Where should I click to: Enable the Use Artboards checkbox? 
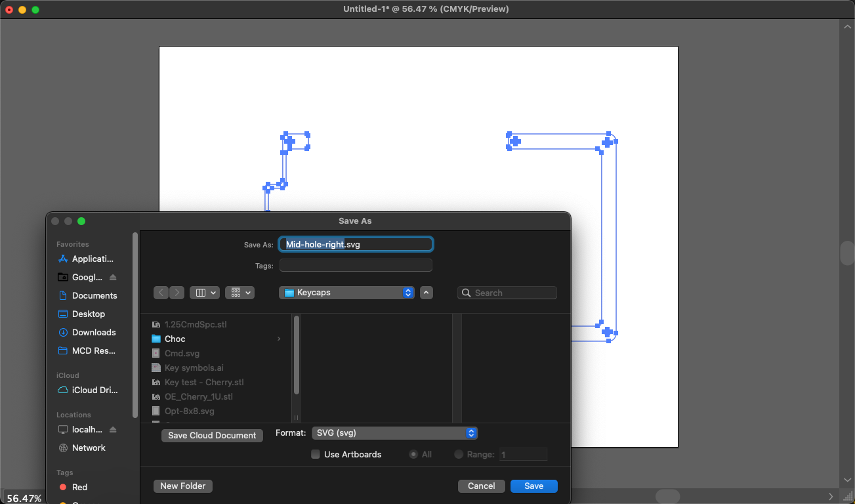click(x=316, y=454)
